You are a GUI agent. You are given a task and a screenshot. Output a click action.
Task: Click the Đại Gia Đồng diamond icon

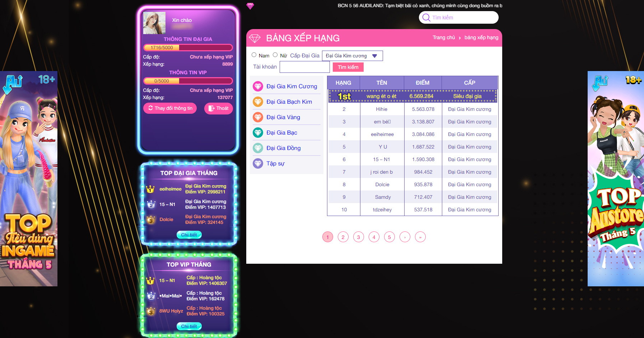tap(258, 148)
